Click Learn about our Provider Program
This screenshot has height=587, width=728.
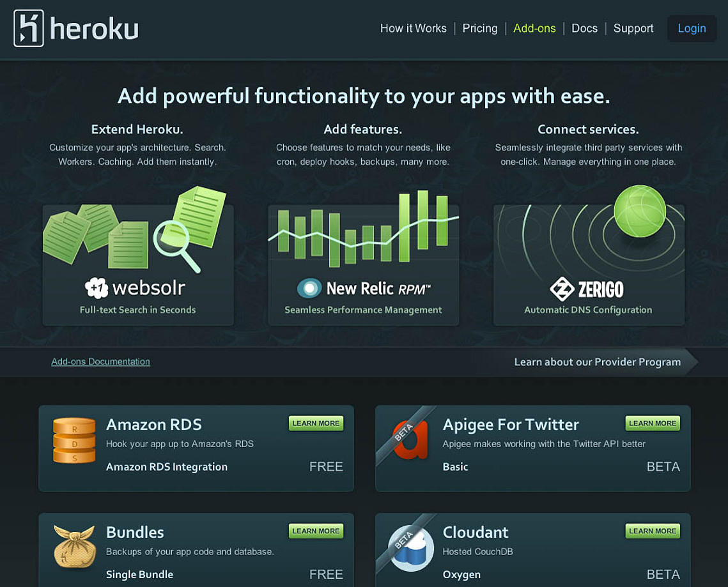[598, 362]
